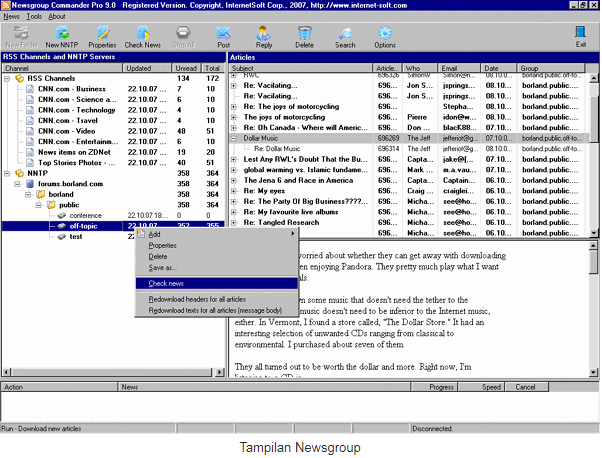Screen dimensions: 602x458
Task: Click the News items on ZDNet feed icon
Action: click(x=30, y=152)
